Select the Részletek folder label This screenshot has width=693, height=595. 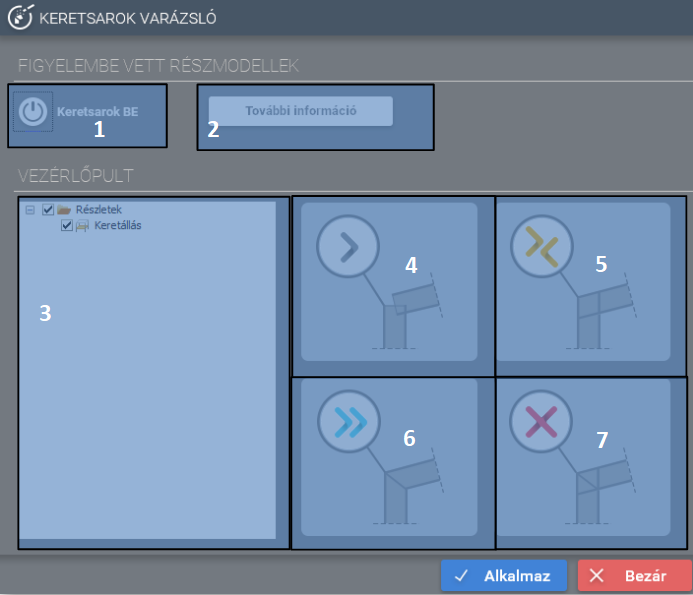(99, 210)
